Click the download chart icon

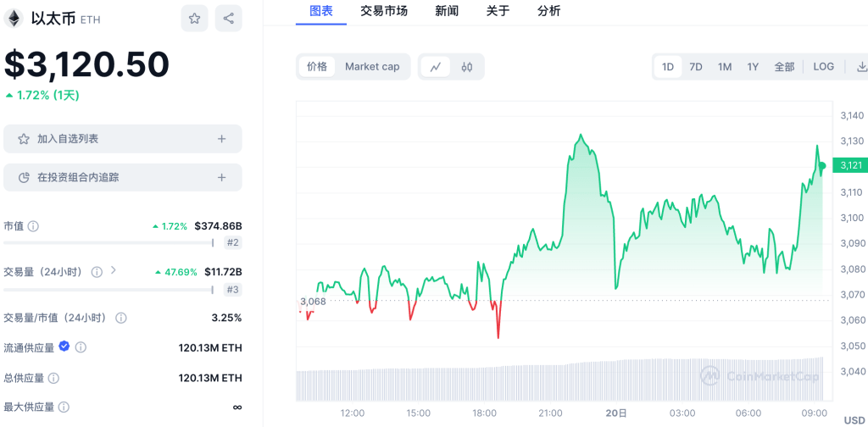coord(861,67)
